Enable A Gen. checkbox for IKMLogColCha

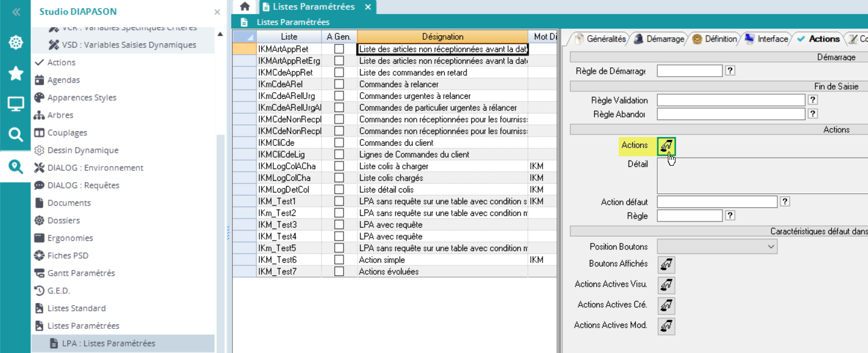[339, 178]
